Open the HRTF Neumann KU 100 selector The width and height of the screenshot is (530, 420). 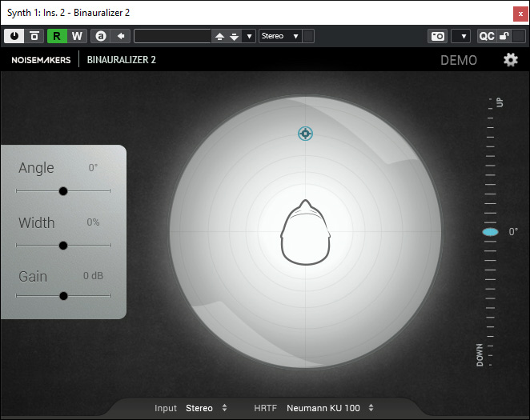pyautogui.click(x=329, y=408)
